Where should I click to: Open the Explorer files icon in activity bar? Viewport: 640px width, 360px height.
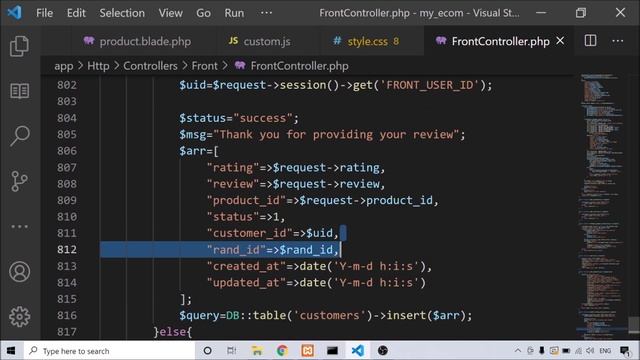[20, 46]
